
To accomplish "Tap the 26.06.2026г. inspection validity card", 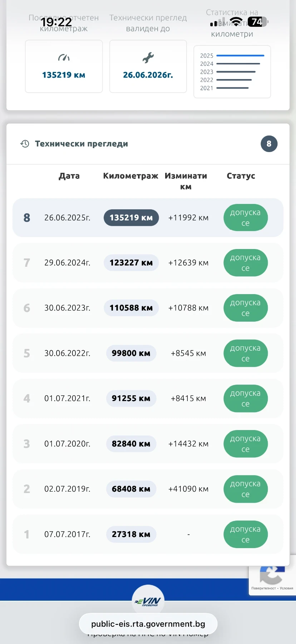I will click(148, 67).
